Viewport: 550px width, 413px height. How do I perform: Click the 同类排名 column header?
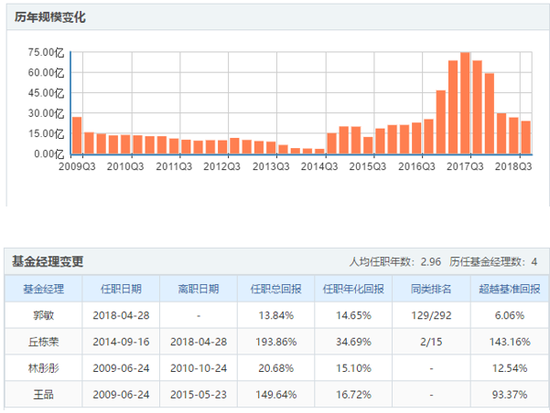(x=431, y=289)
